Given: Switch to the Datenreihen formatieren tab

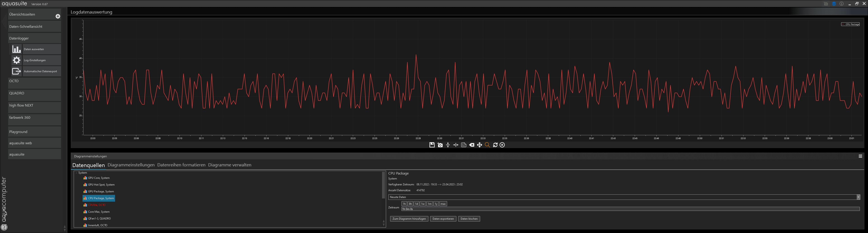Looking at the screenshot, I should pos(181,165).
